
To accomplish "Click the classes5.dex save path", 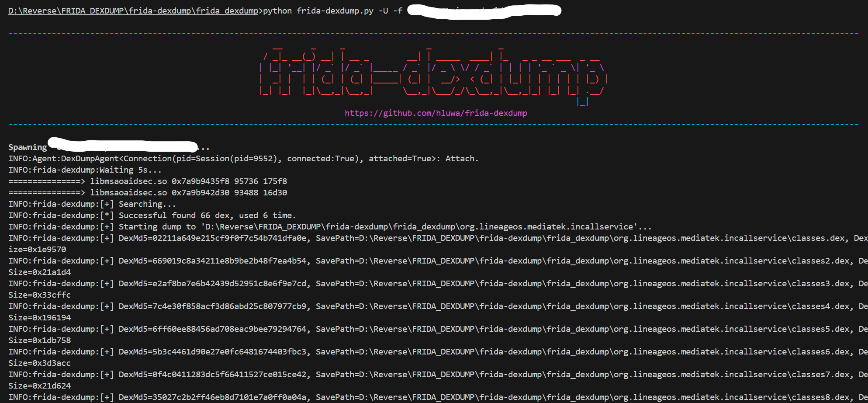I will 583,329.
